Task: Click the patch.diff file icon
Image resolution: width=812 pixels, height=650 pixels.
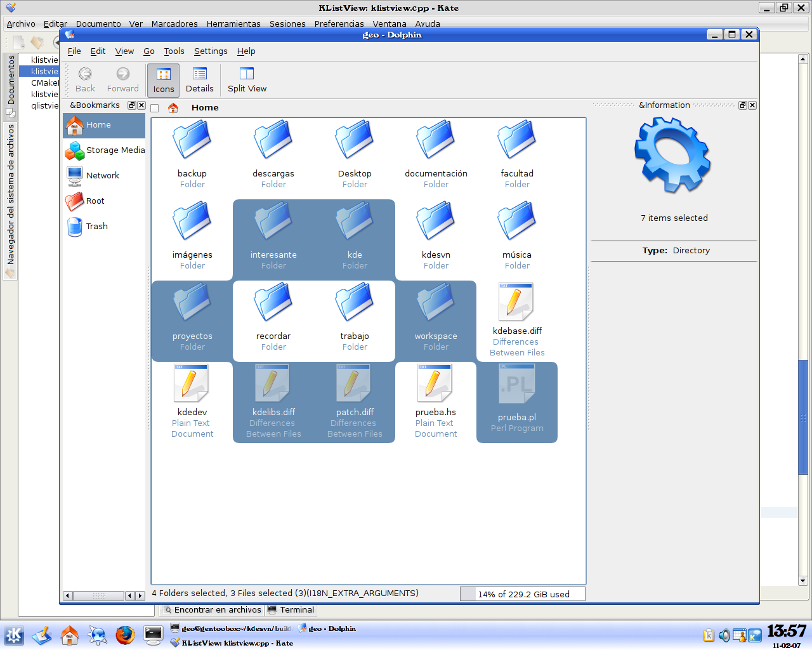Action: point(353,383)
